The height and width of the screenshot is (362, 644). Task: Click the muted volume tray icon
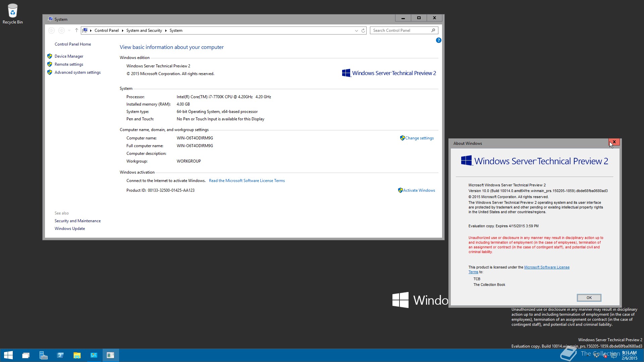pyautogui.click(x=605, y=356)
